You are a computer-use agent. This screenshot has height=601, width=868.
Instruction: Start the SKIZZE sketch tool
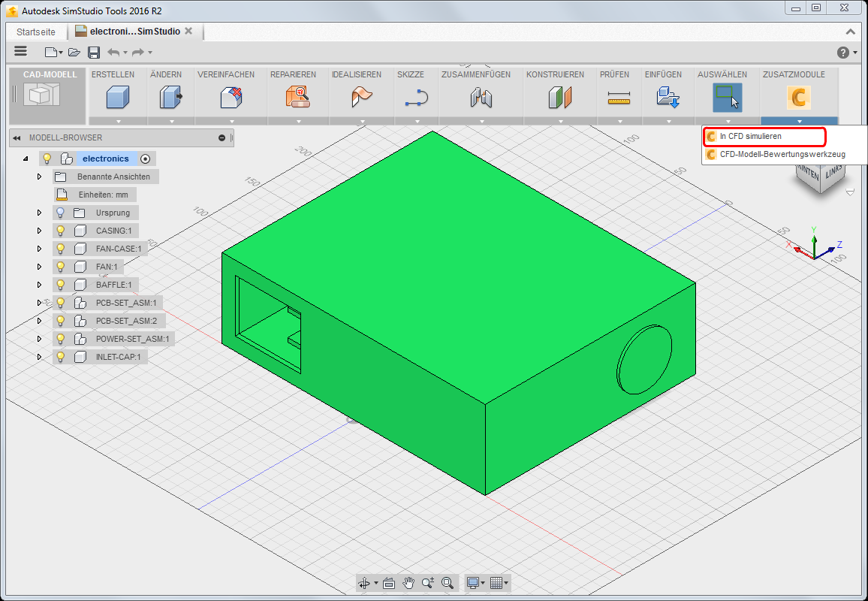[x=416, y=97]
